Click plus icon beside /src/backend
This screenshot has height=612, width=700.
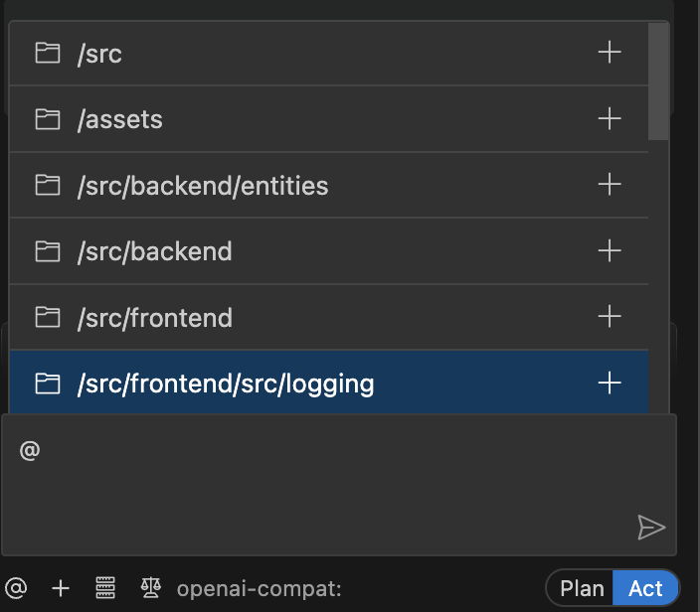610,250
